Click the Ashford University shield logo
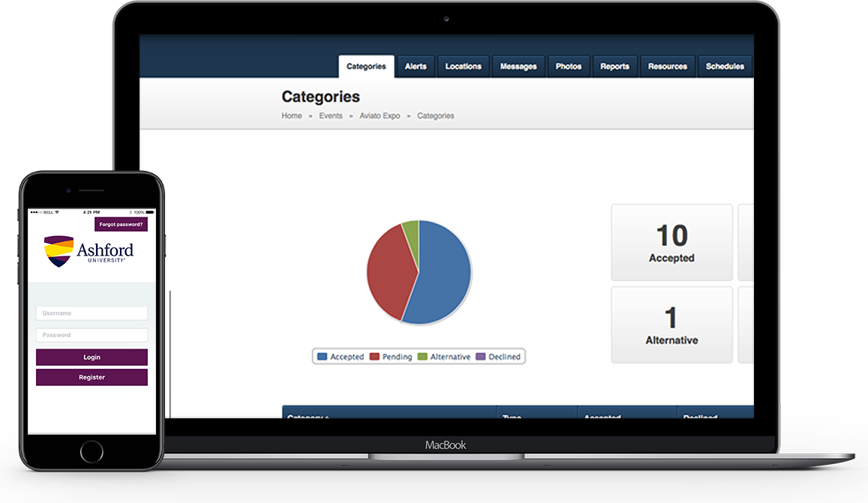The width and height of the screenshot is (868, 503). tap(59, 251)
